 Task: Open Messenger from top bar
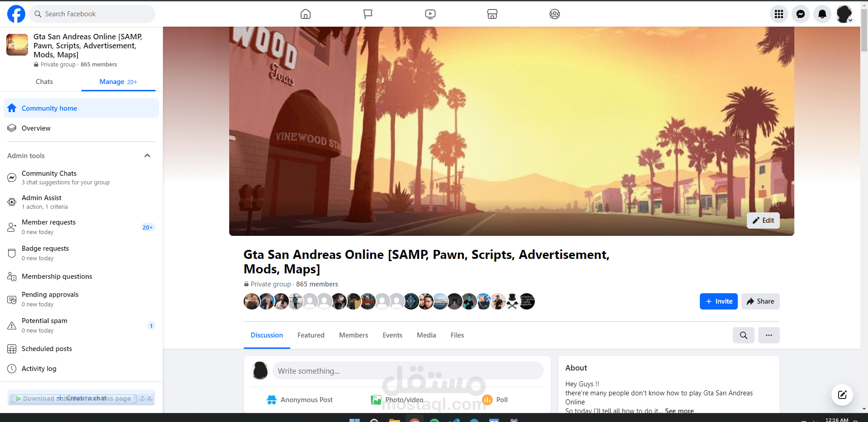click(801, 14)
